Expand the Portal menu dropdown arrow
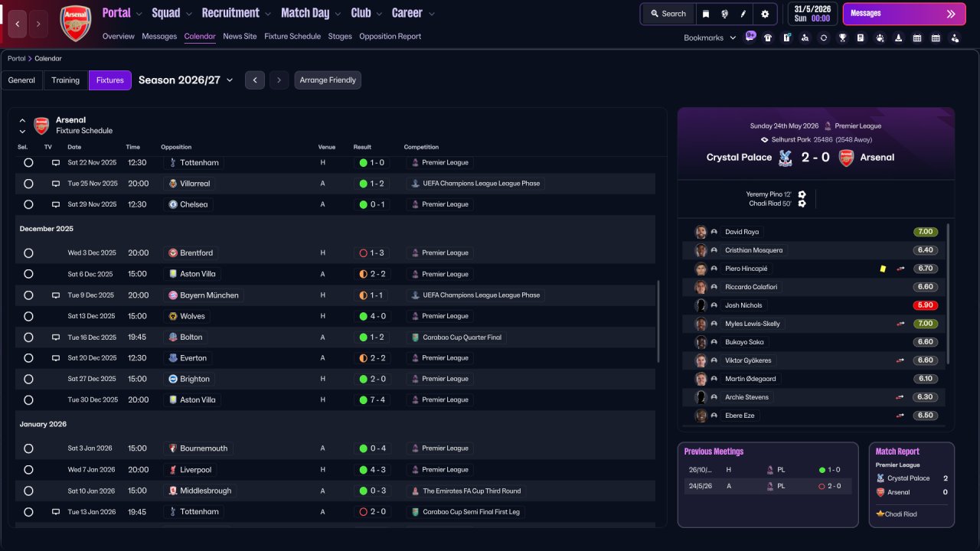 tap(139, 14)
